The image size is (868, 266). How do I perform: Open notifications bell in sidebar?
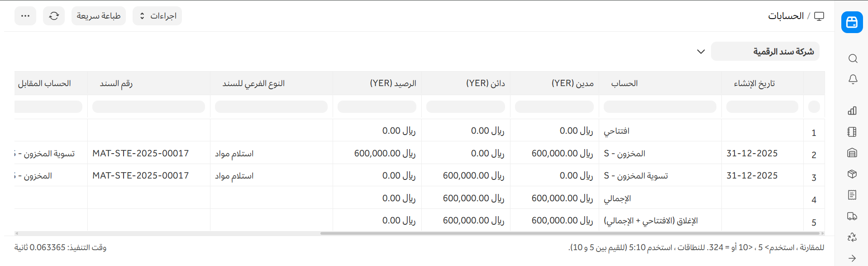point(853,79)
